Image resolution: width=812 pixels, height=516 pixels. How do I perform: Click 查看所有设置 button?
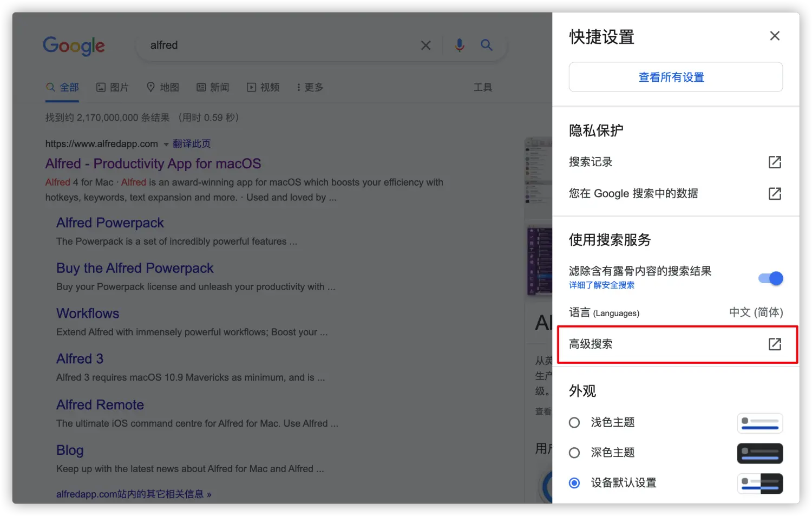click(676, 77)
